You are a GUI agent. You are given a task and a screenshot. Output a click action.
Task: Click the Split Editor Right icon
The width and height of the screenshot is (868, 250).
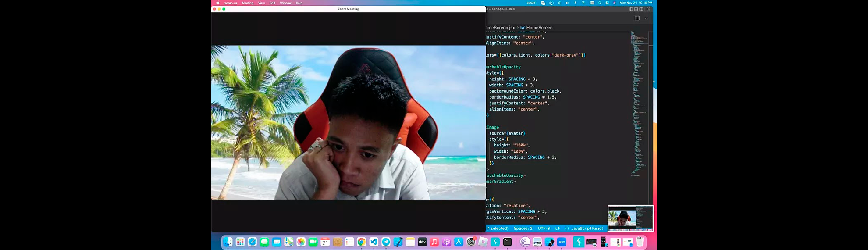coord(637,18)
